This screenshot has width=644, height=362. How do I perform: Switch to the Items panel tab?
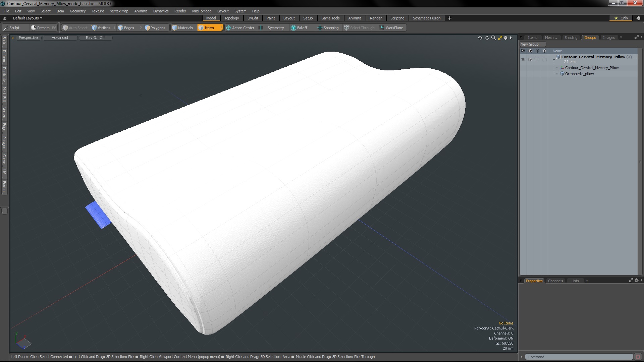tap(532, 38)
